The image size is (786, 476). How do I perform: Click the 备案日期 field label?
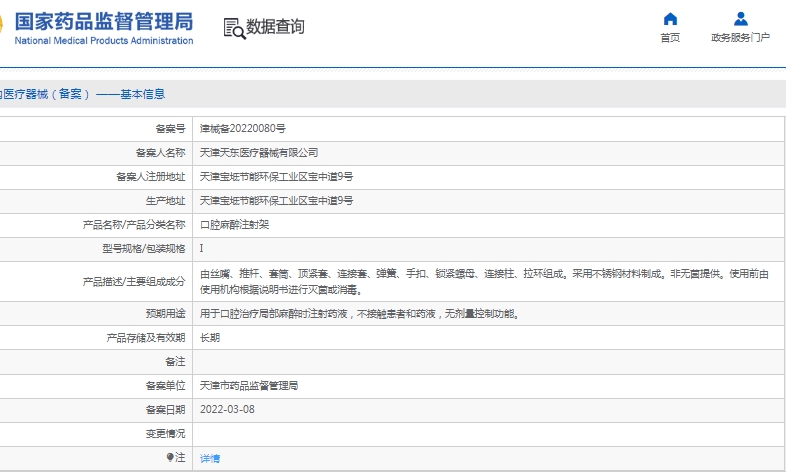point(165,410)
